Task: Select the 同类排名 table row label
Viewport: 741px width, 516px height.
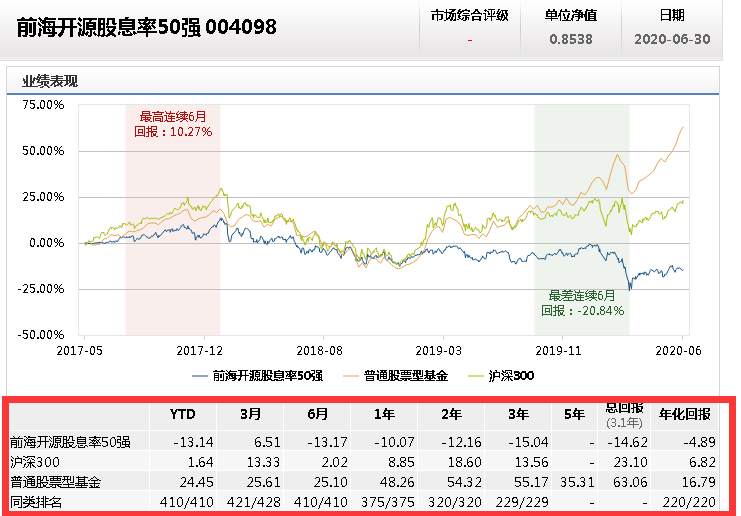Action: point(36,502)
